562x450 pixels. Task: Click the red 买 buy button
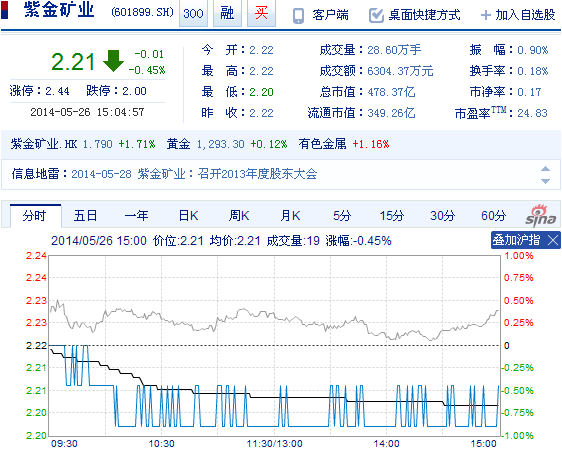click(x=261, y=13)
